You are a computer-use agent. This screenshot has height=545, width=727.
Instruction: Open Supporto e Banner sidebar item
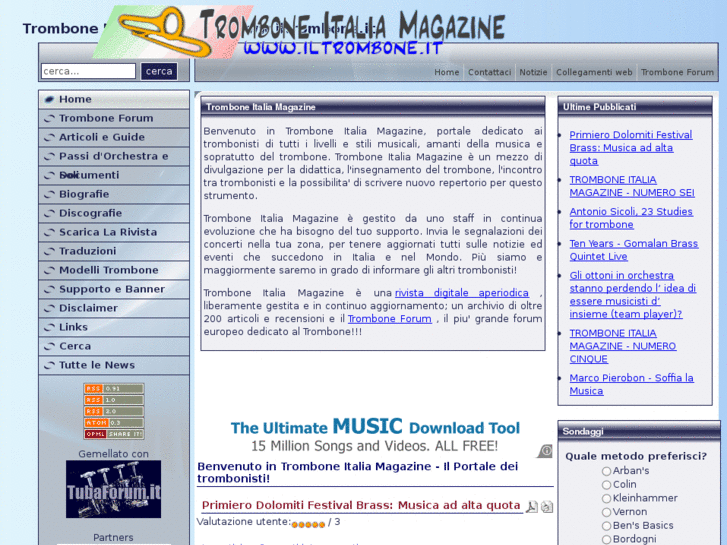click(114, 289)
